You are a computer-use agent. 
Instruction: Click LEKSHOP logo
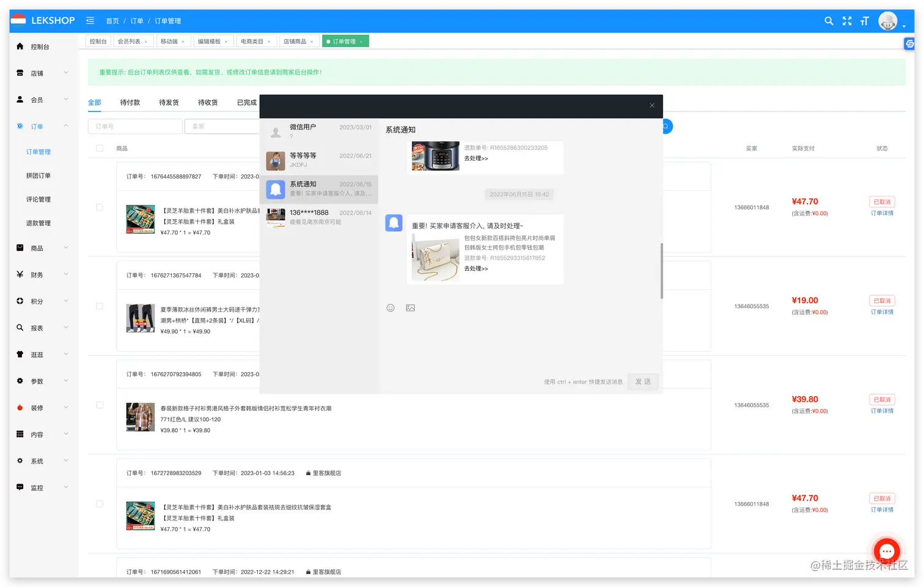pyautogui.click(x=43, y=21)
